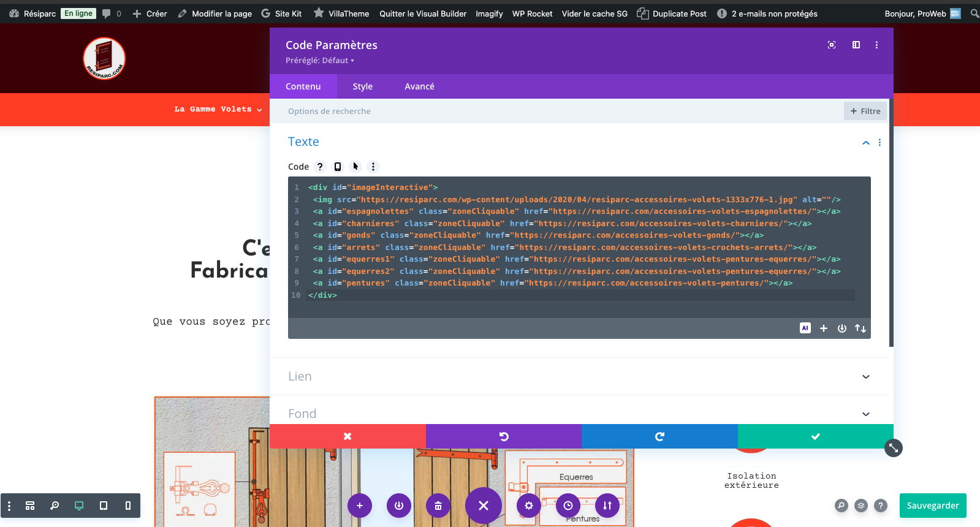Open the Préréglé: Défaut preset dropdown
This screenshot has height=527, width=980.
[320, 61]
